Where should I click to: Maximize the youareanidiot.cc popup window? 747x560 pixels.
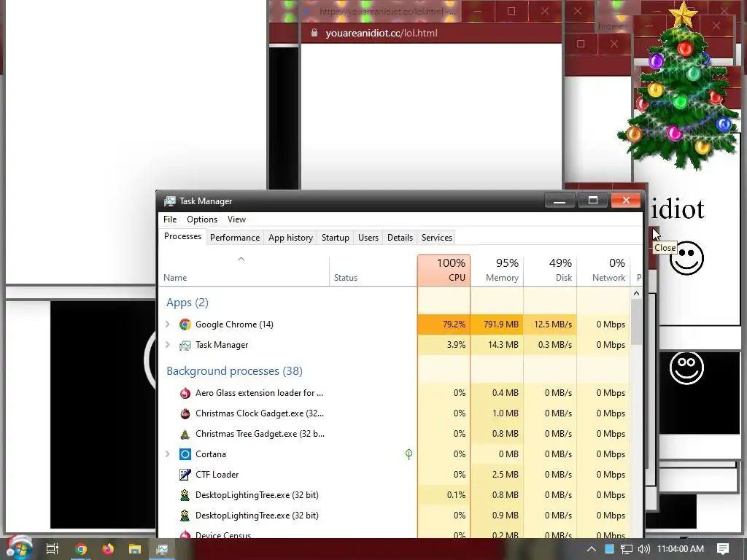[511, 11]
